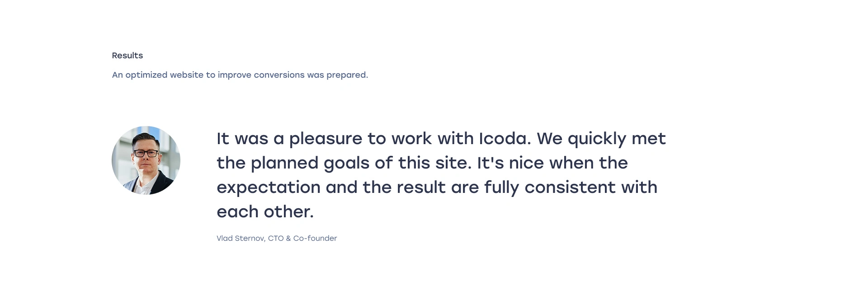868x295 pixels.
Task: Click the word "pleasure" in the quote
Action: coord(325,139)
